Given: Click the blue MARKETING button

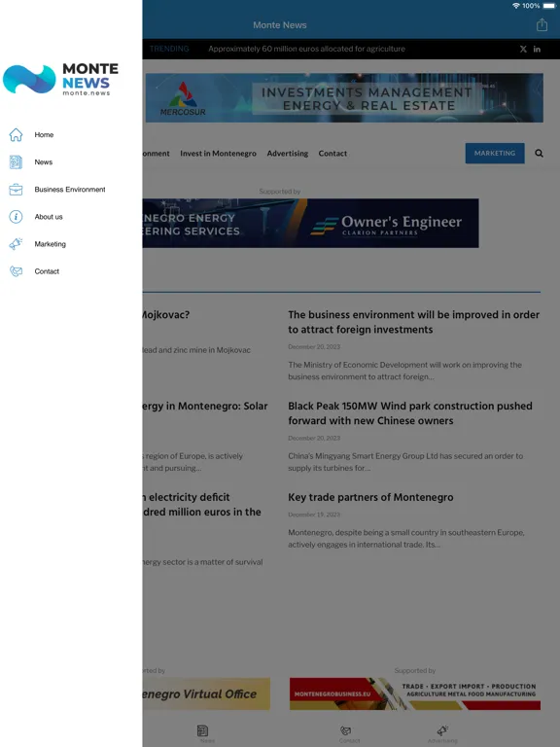Looking at the screenshot, I should pyautogui.click(x=495, y=153).
